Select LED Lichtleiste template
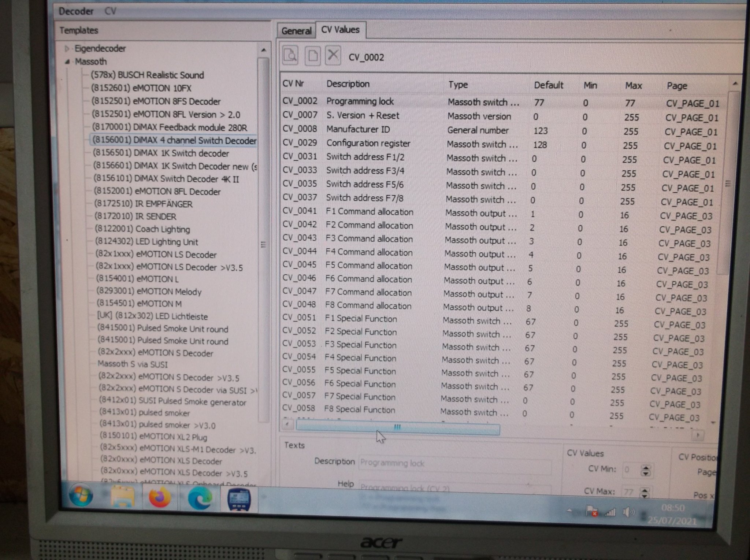This screenshot has width=750, height=560. pyautogui.click(x=152, y=316)
